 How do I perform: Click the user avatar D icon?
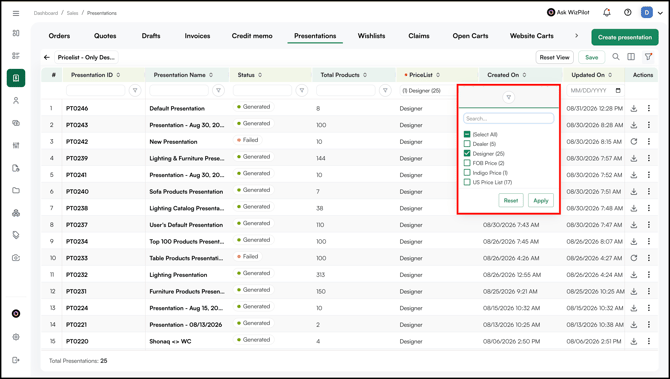click(646, 12)
